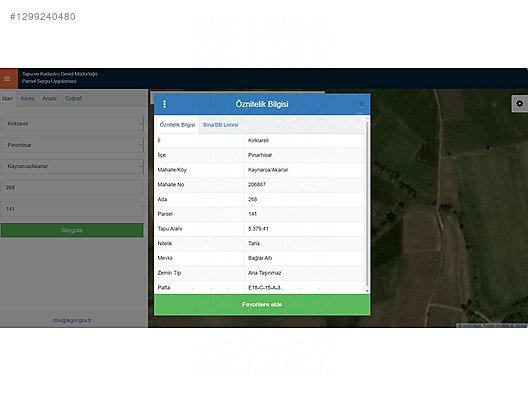
Task: Open the orange hamburger menu
Action: pyautogui.click(x=8, y=78)
